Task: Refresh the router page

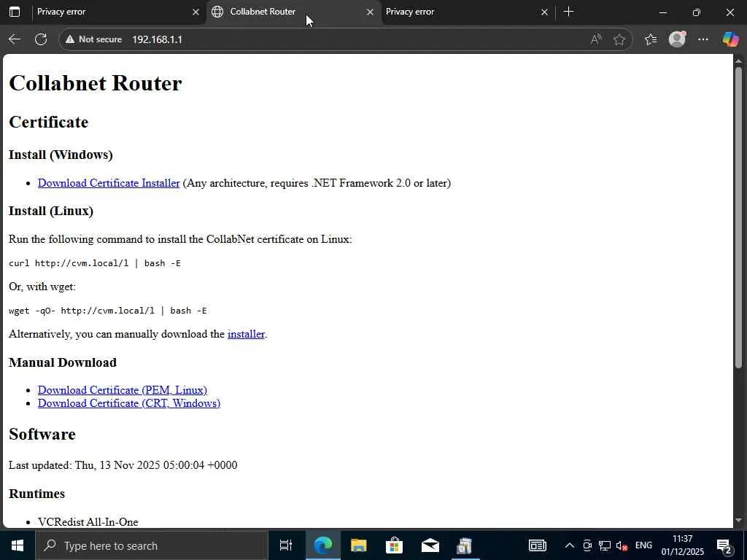Action: [x=41, y=39]
